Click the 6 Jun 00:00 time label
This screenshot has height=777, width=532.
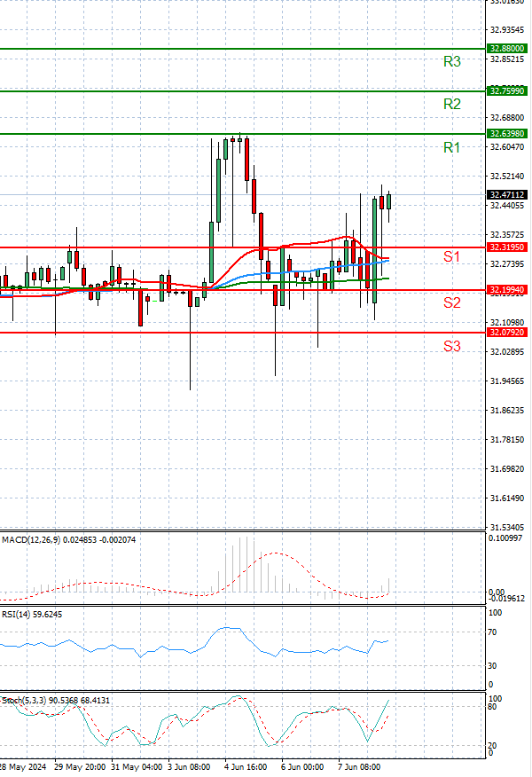[302, 767]
